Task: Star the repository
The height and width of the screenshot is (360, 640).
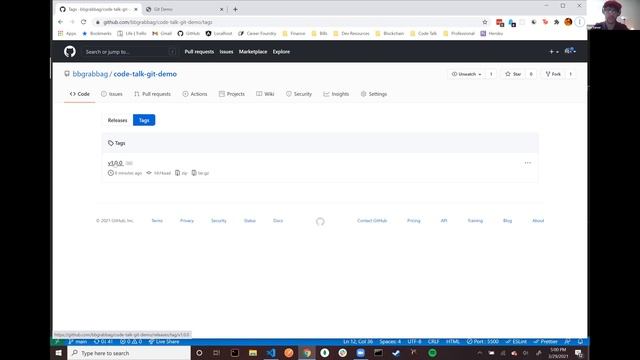Action: pyautogui.click(x=513, y=74)
